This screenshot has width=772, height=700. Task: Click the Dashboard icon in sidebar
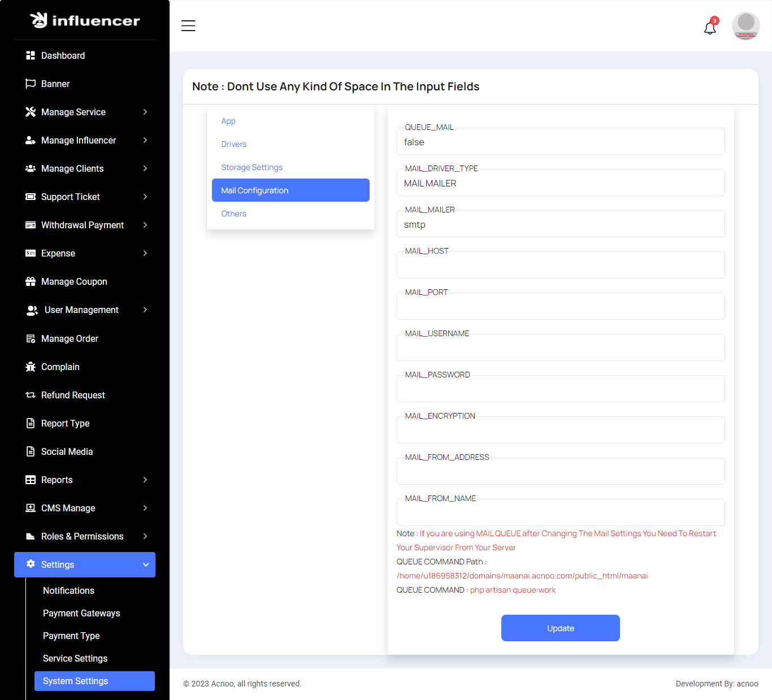[x=31, y=55]
